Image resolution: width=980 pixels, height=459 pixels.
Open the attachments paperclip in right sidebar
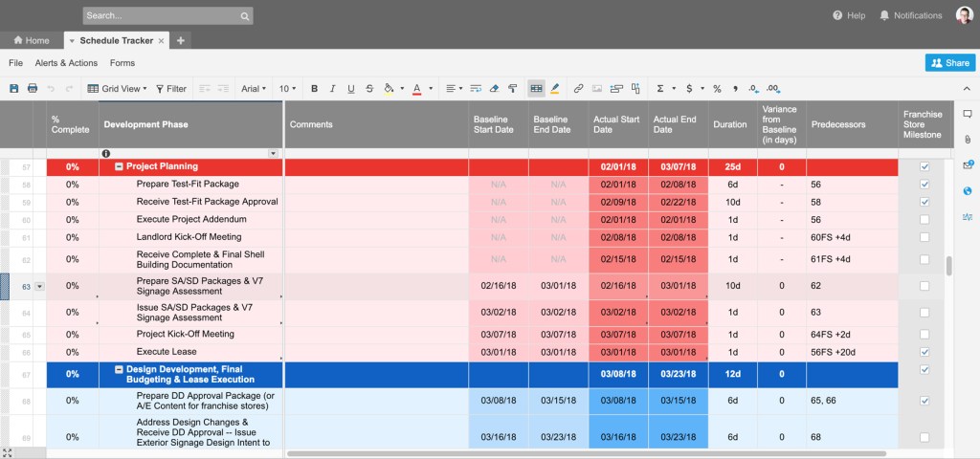[968, 139]
